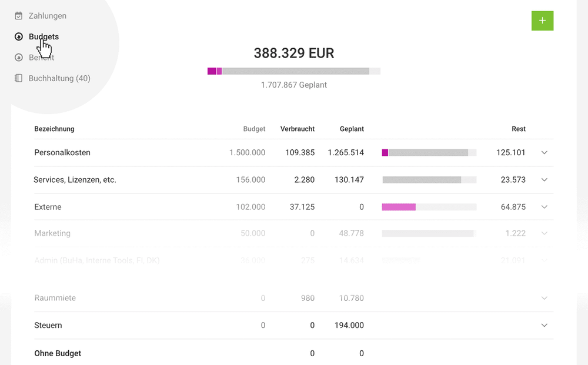
Task: Click the Rest column header
Action: 519,129
